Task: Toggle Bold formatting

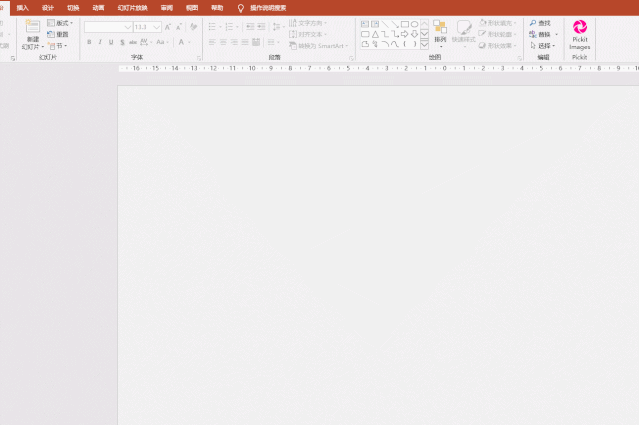Action: pos(89,42)
